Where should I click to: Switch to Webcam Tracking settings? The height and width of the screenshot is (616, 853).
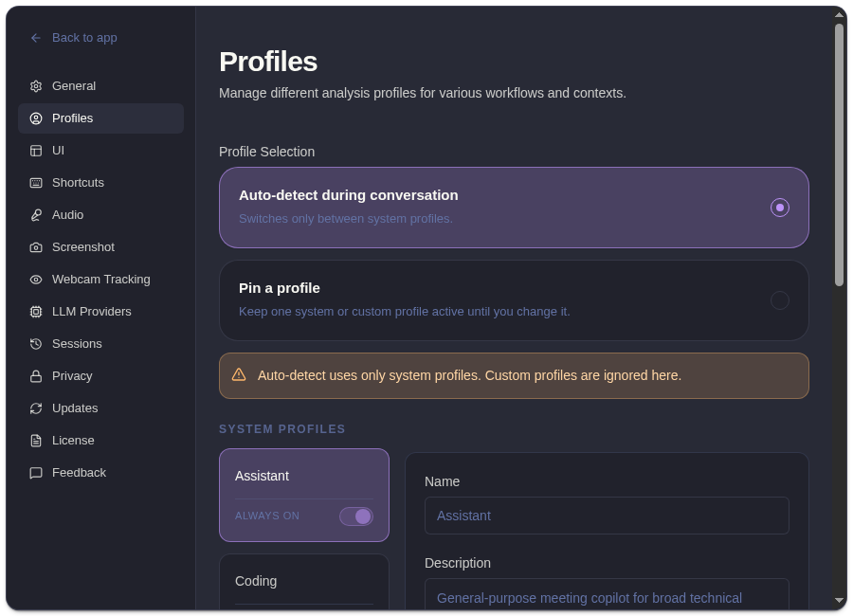[100, 280]
